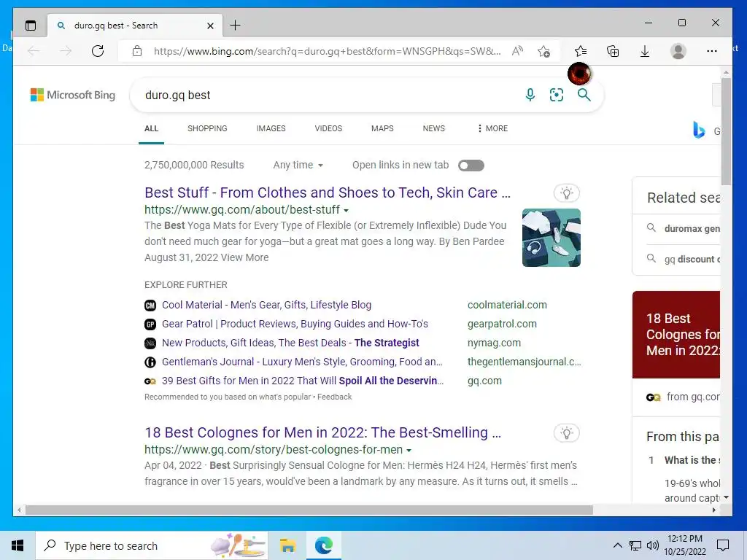Go back with the back arrow
The height and width of the screenshot is (560, 747).
(34, 51)
